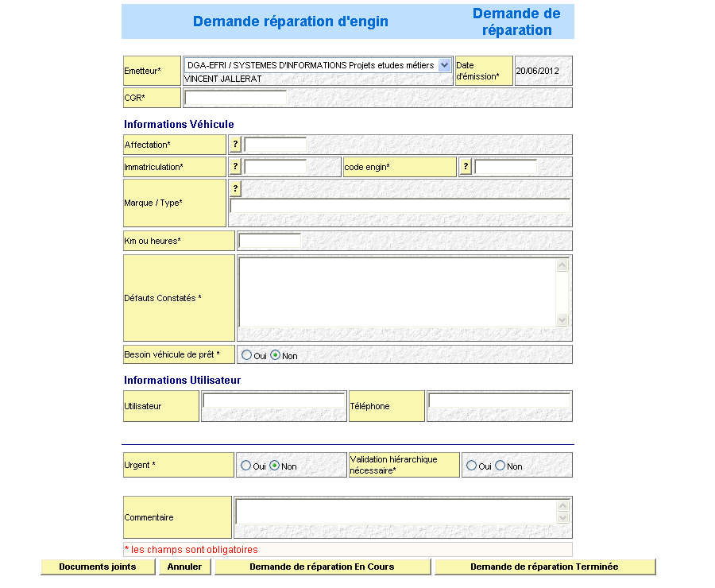This screenshot has width=715, height=588.
Task: Focus the CGR input field
Action: (236, 98)
